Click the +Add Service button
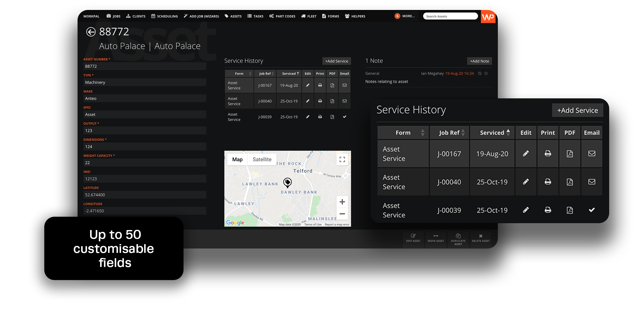The width and height of the screenshot is (644, 311). 336,61
